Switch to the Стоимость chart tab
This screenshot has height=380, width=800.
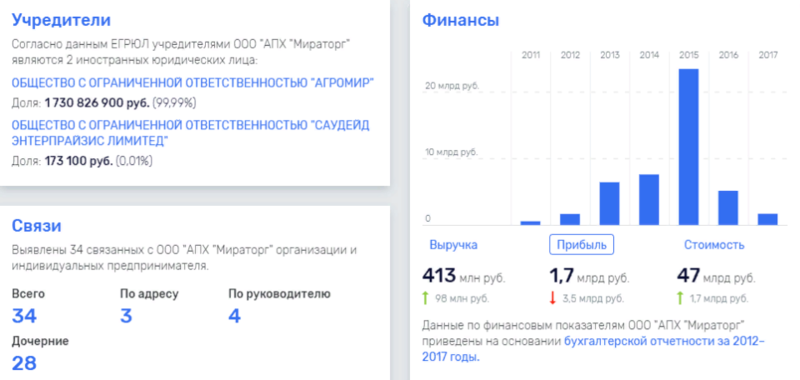(x=714, y=245)
